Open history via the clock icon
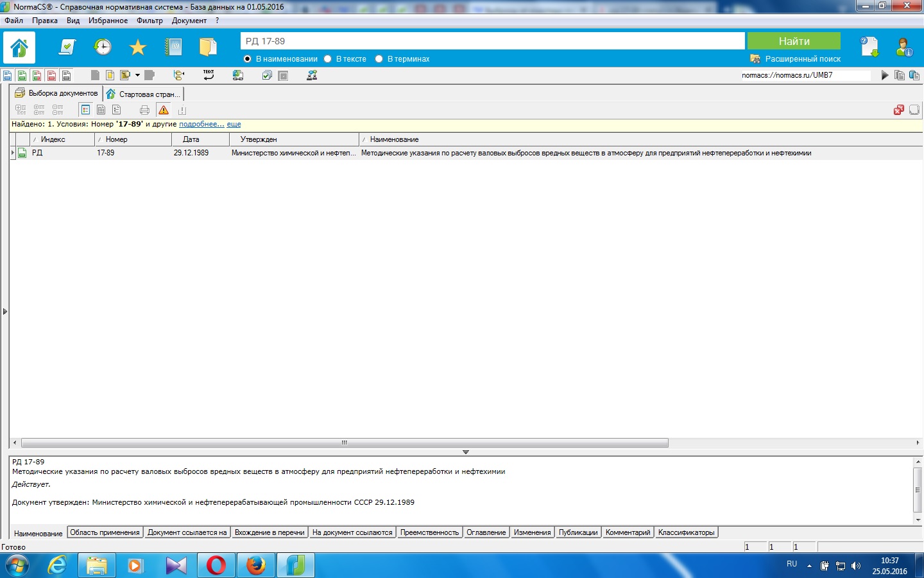Viewport: 924px width, 578px height. pos(103,47)
